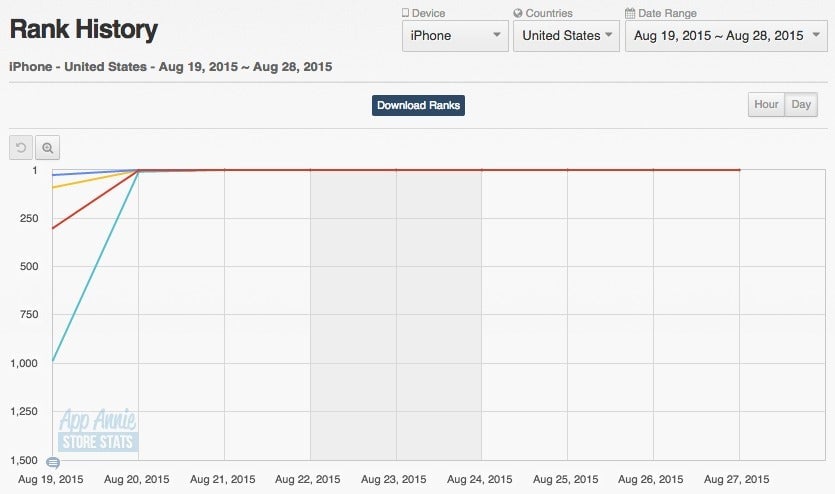This screenshot has height=494, width=835.
Task: Click the teal rank line on chart
Action: click(x=96, y=265)
